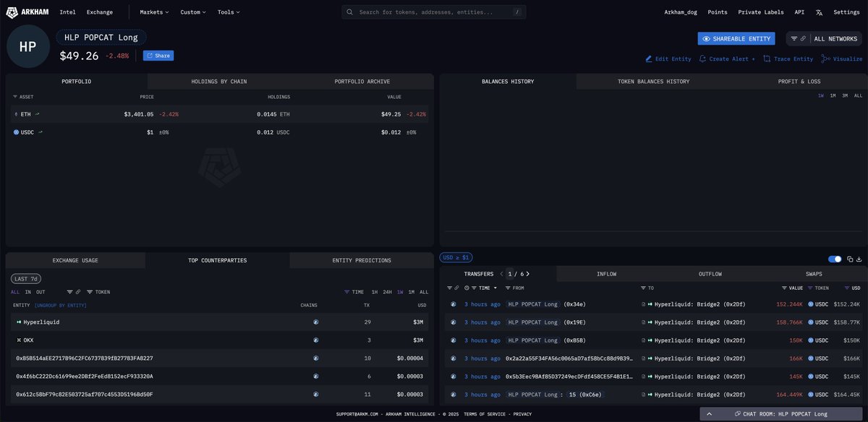
Task: Open the language translation icon
Action: click(819, 12)
